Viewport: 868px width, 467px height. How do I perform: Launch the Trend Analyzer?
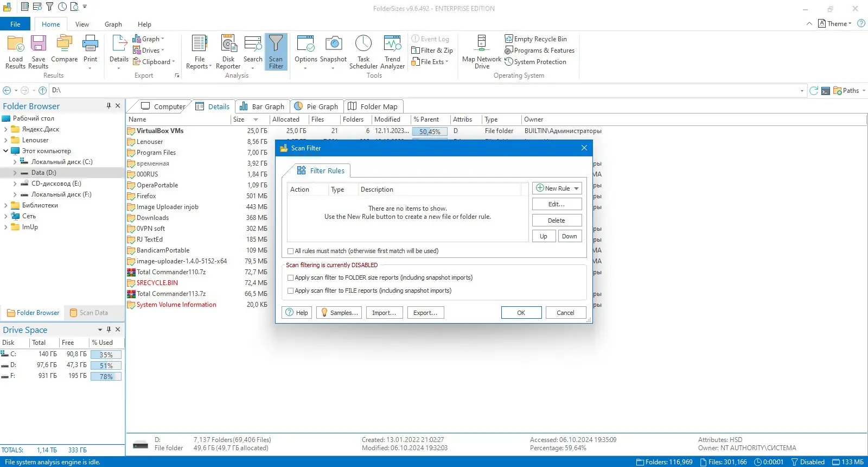point(392,52)
